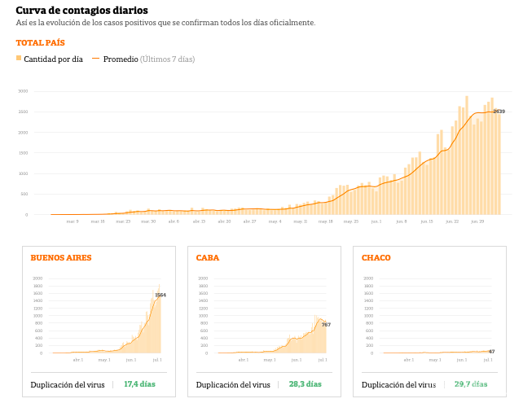
Task: Click the 'Curva de contagios diarios' title
Action: 82,11
